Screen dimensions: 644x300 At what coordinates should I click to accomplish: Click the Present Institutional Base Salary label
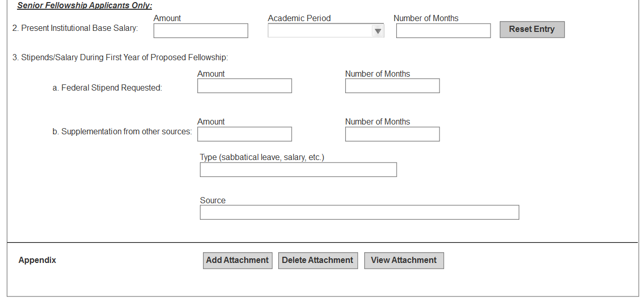[75, 28]
